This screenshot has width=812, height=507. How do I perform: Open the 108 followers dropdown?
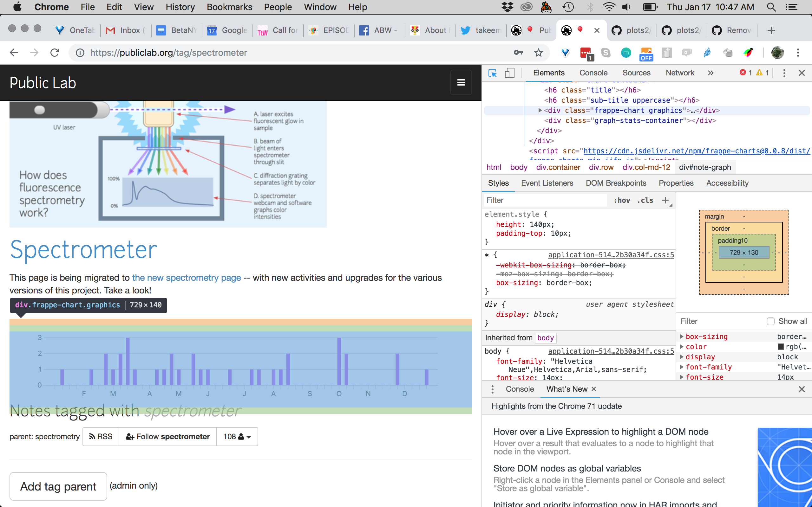[x=237, y=436]
